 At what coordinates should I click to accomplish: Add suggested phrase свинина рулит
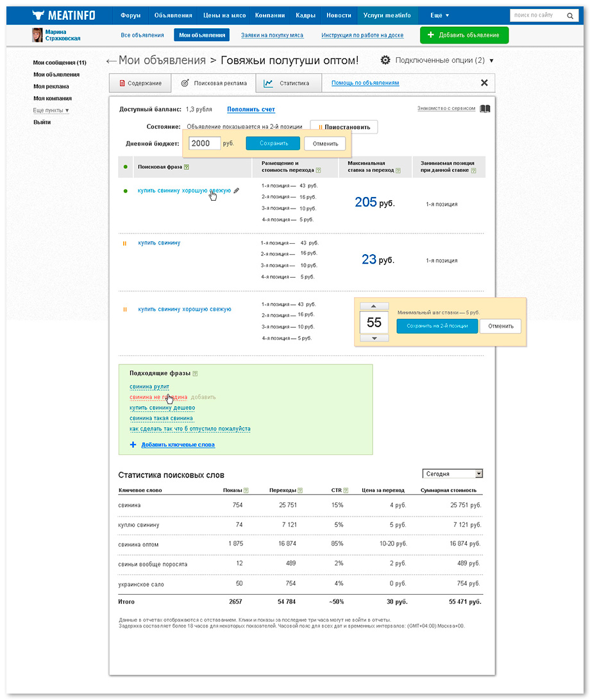point(149,387)
